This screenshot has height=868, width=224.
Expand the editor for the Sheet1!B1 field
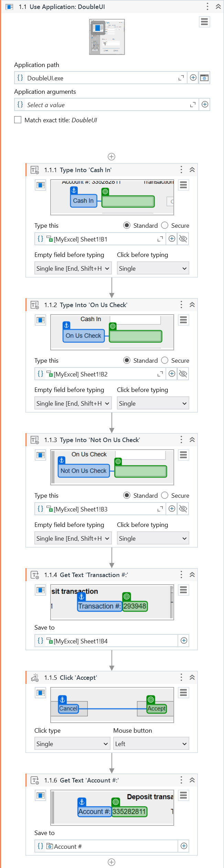click(x=160, y=239)
